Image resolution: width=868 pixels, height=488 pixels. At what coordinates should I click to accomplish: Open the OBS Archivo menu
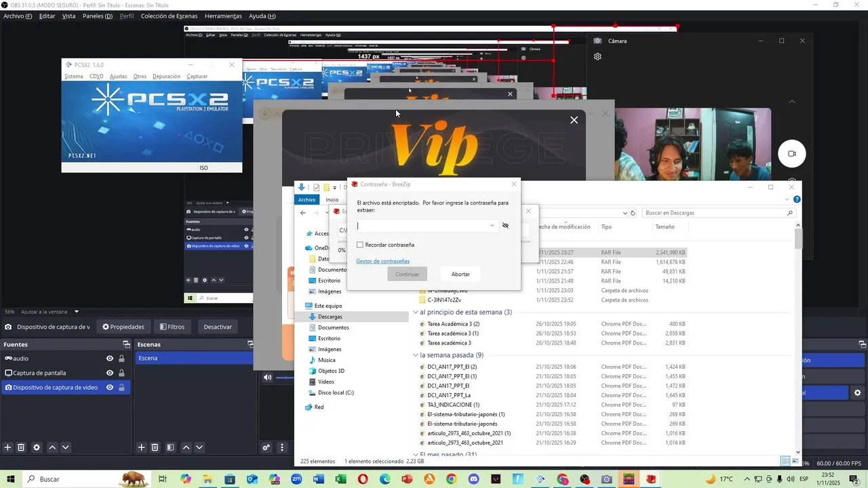pyautogui.click(x=18, y=16)
